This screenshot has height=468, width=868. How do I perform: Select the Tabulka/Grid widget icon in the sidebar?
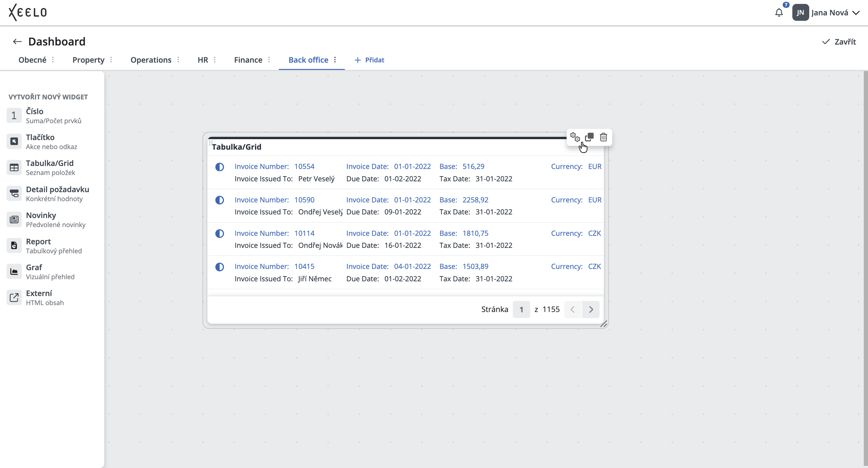(14, 167)
